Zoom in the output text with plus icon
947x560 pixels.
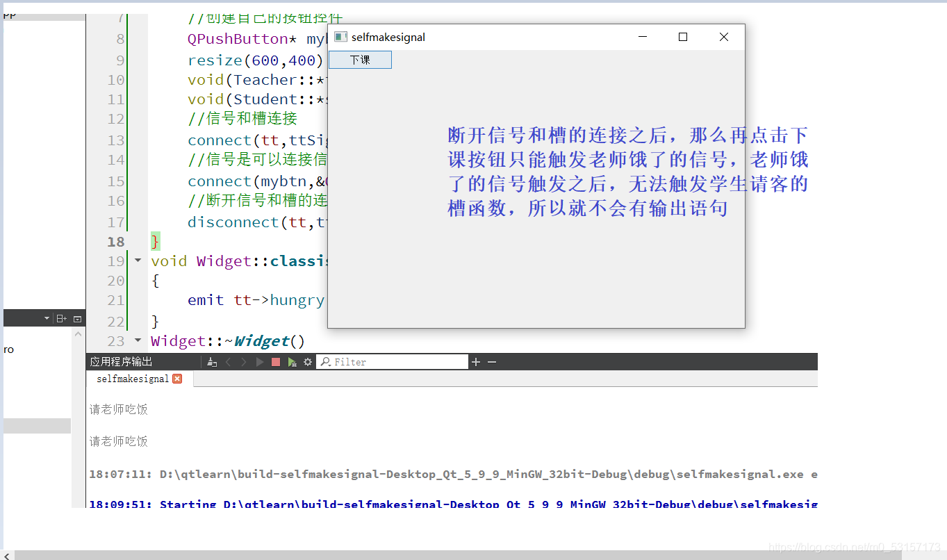[476, 362]
